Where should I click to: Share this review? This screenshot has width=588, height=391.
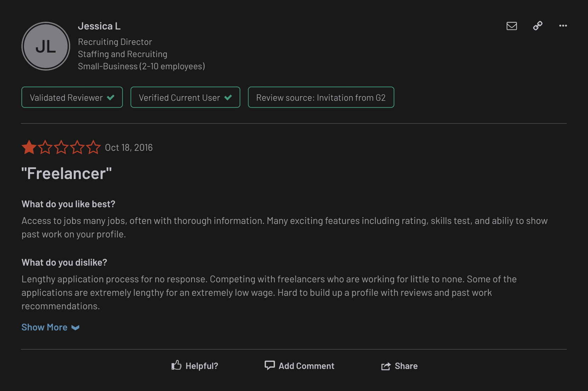pyautogui.click(x=399, y=366)
